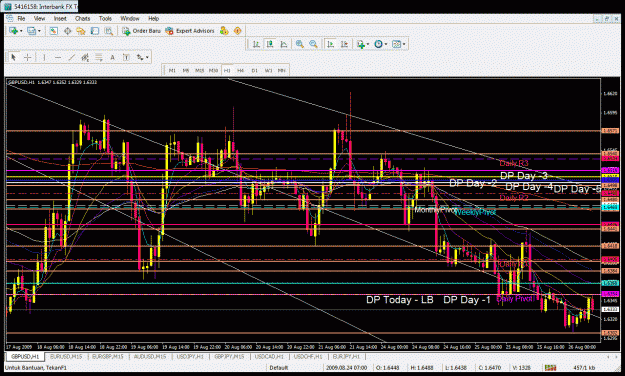Select the H4 timeframe
Viewport: 625px width, 376px height.
click(x=241, y=71)
